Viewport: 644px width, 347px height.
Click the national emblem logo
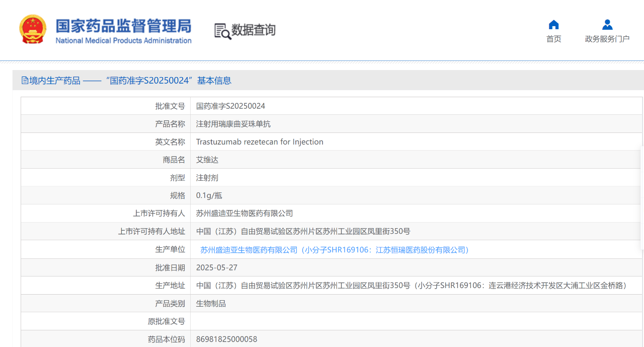click(x=33, y=29)
